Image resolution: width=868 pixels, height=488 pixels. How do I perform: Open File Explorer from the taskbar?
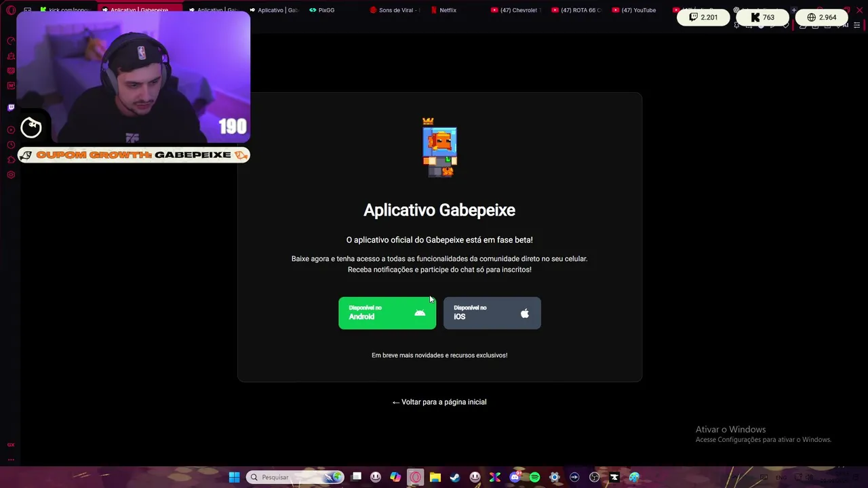tap(435, 477)
